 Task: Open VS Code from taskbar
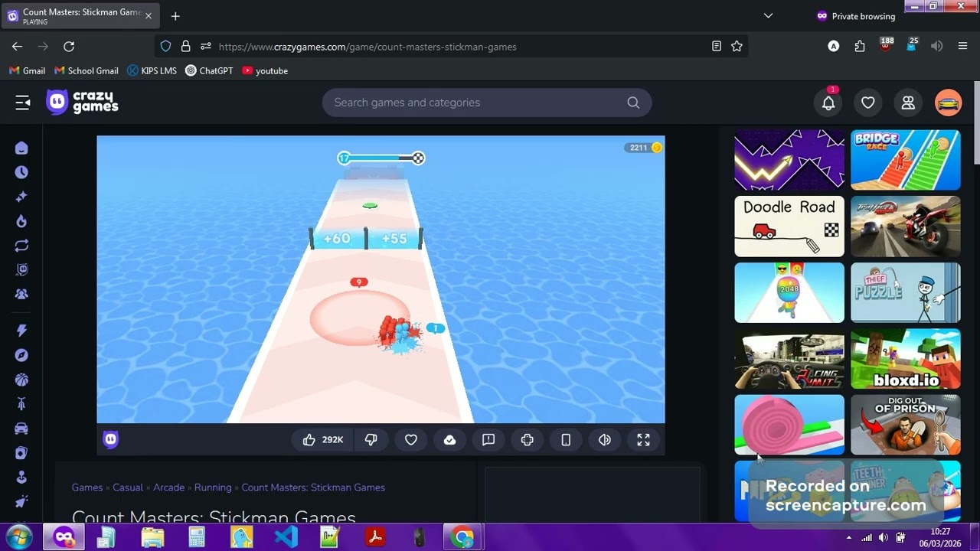point(286,536)
